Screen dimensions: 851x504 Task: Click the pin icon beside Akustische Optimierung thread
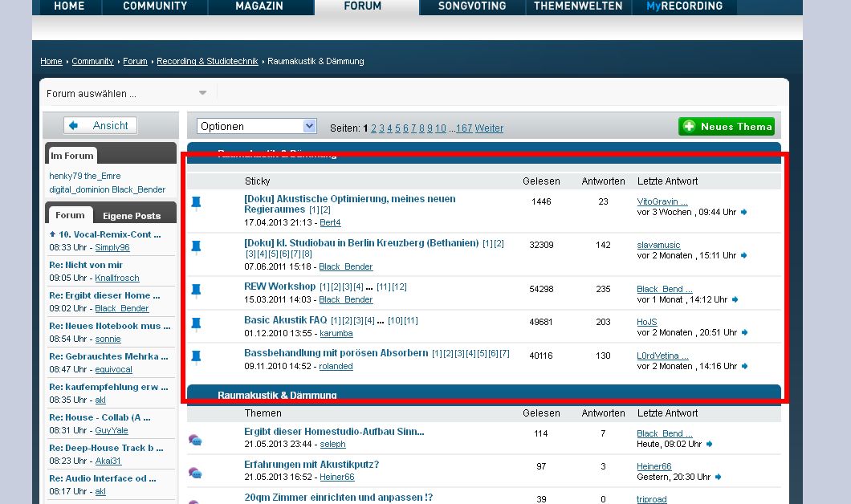[197, 203]
